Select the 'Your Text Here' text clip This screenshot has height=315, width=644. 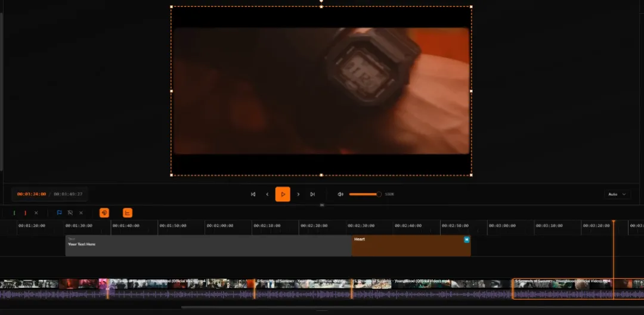point(208,246)
